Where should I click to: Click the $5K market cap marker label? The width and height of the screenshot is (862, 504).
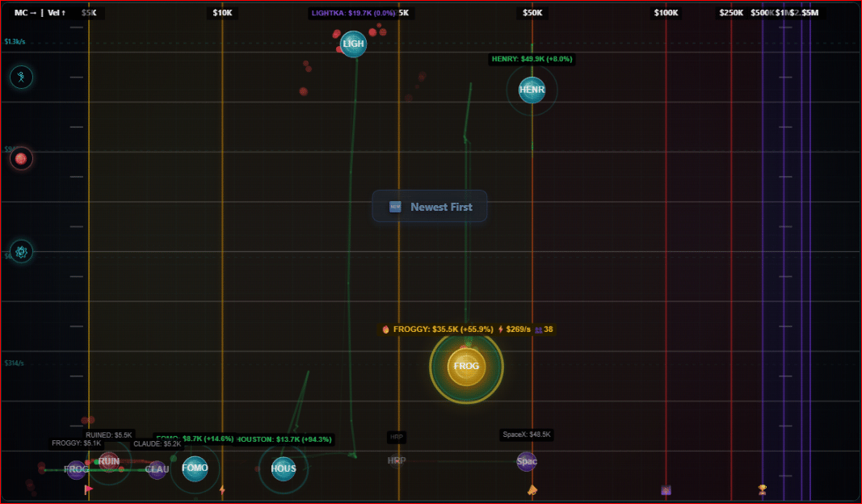click(89, 13)
